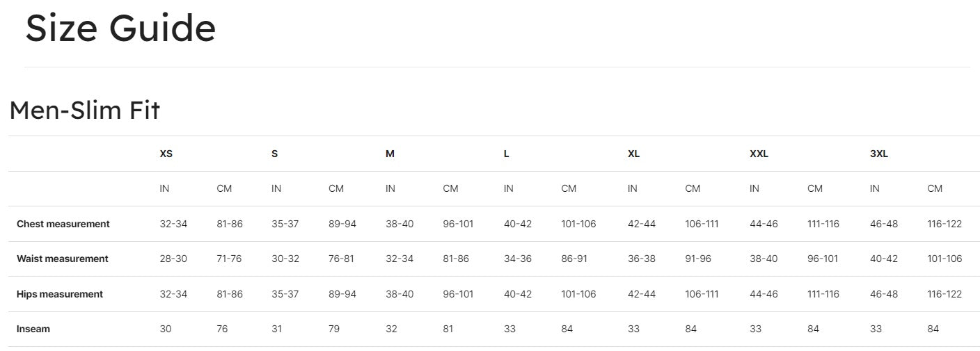Click the XS size column header
980x351 pixels.
[x=166, y=154]
